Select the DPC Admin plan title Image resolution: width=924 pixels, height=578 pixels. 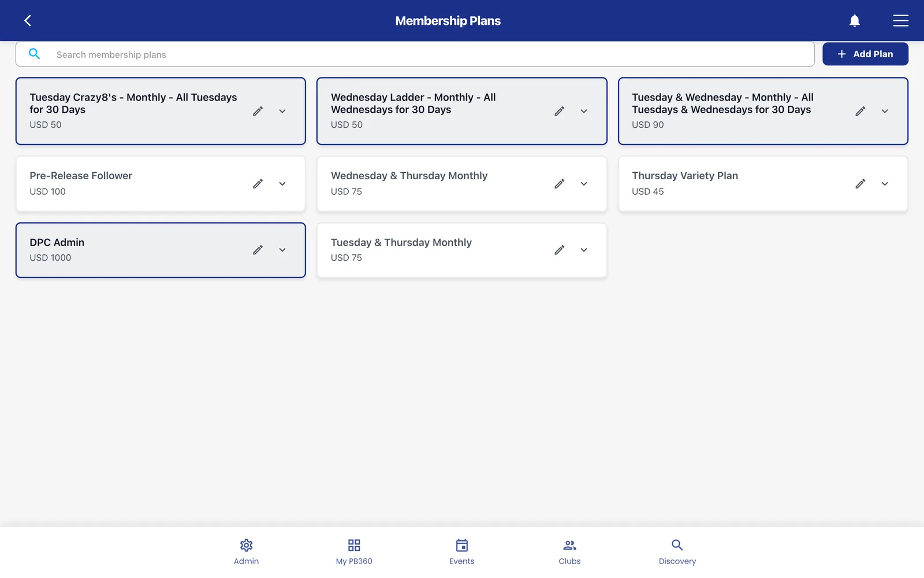57,242
